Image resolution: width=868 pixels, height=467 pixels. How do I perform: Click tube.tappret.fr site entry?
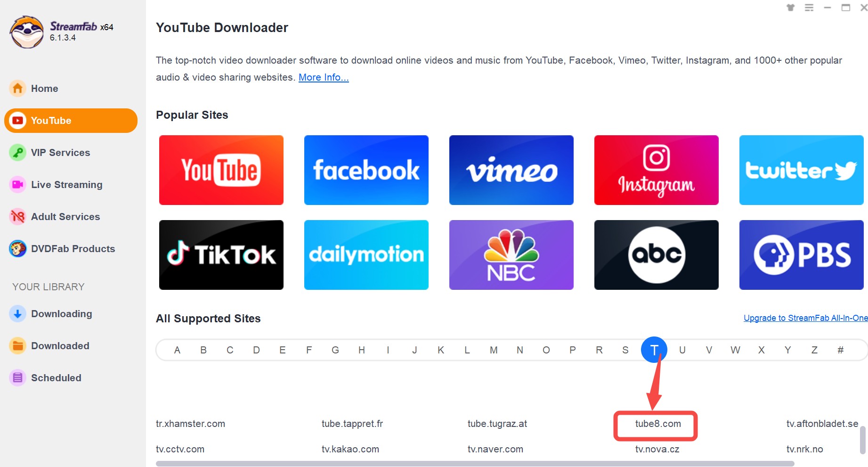[x=352, y=424]
